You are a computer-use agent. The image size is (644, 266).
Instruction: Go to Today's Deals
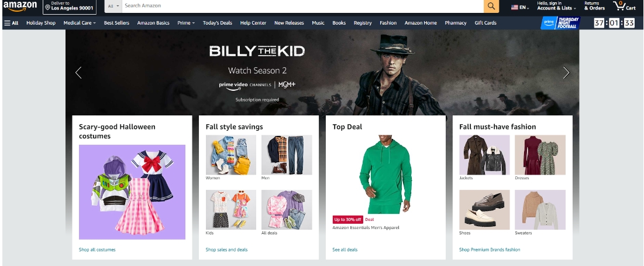217,23
